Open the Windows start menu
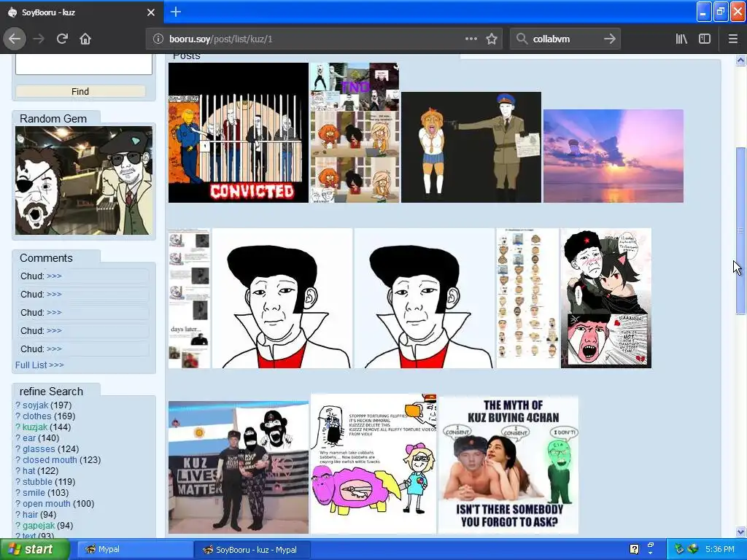The image size is (747, 560). pyautogui.click(x=34, y=550)
